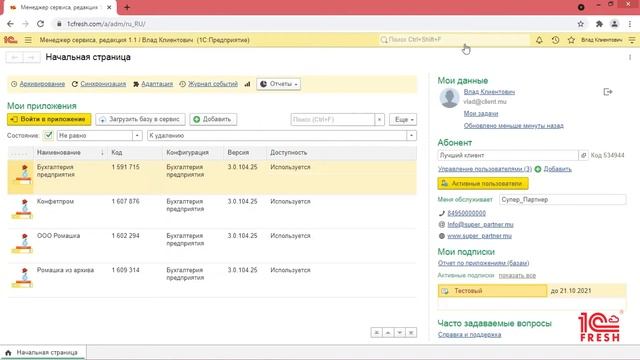Screen dimensions: 640x360
Task: Open notifications bell icon
Action: coord(539,40)
